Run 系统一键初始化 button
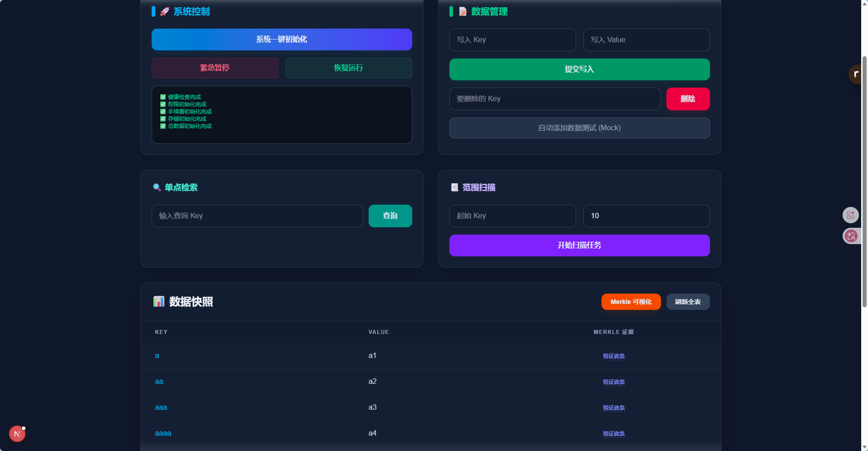This screenshot has width=868, height=451. point(282,39)
